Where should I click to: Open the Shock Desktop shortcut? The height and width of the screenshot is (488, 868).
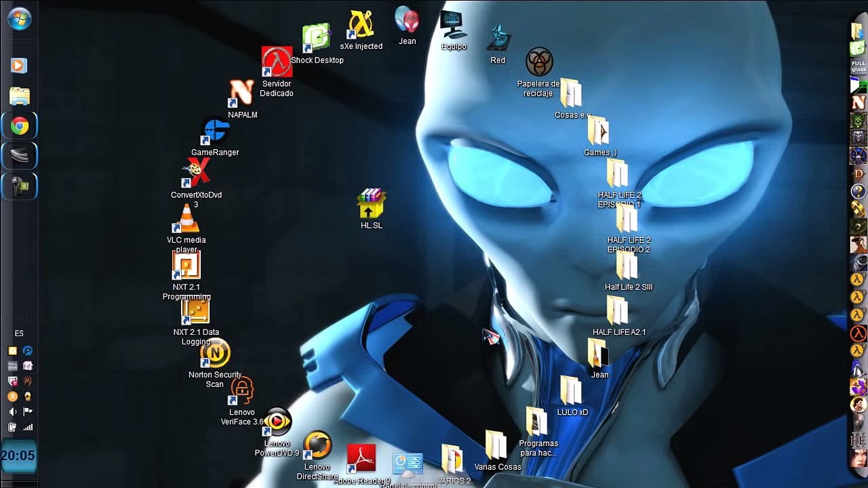[317, 39]
